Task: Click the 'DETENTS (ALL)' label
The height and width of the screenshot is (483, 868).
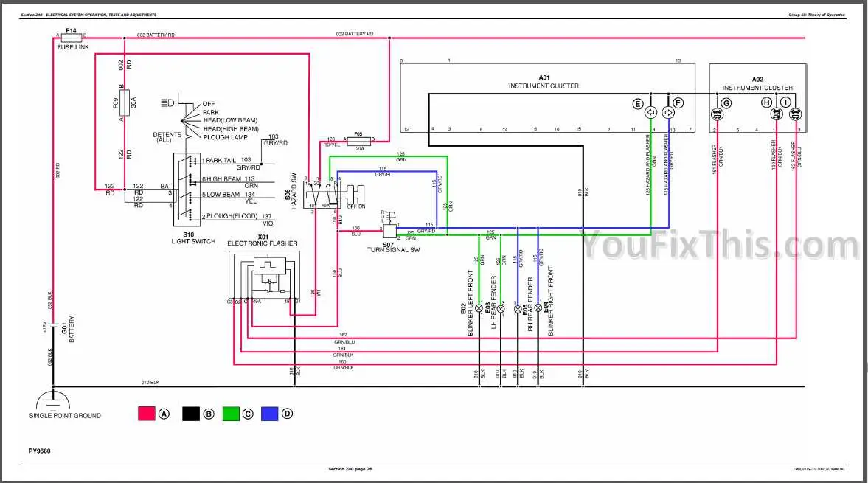Action: (x=167, y=137)
